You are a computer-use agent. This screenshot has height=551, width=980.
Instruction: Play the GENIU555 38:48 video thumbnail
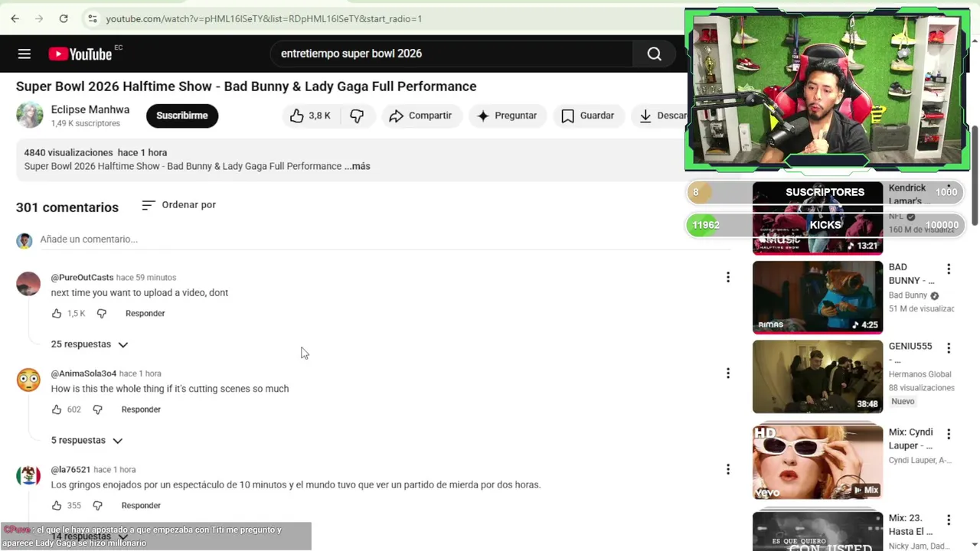click(x=818, y=377)
